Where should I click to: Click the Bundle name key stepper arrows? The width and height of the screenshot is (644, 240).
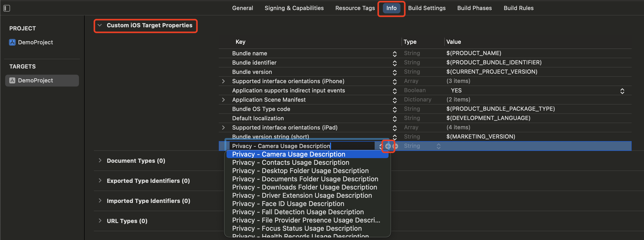click(x=395, y=54)
